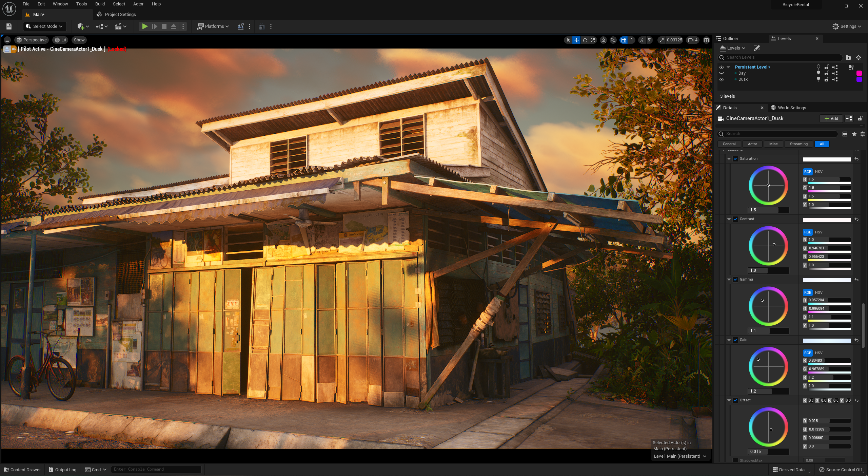Click the Saturation white color bar
The width and height of the screenshot is (868, 476).
(827, 159)
